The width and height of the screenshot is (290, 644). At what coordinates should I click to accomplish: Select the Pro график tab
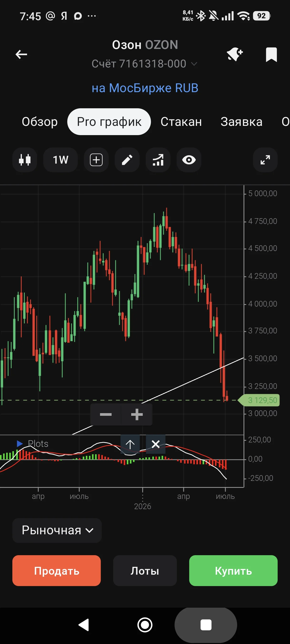point(109,122)
